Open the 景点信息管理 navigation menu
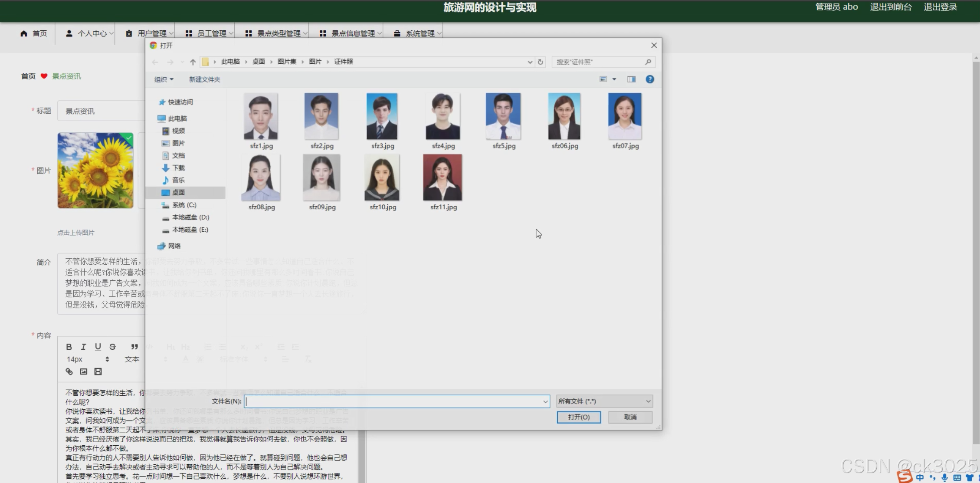The height and width of the screenshot is (483, 980). click(x=351, y=33)
